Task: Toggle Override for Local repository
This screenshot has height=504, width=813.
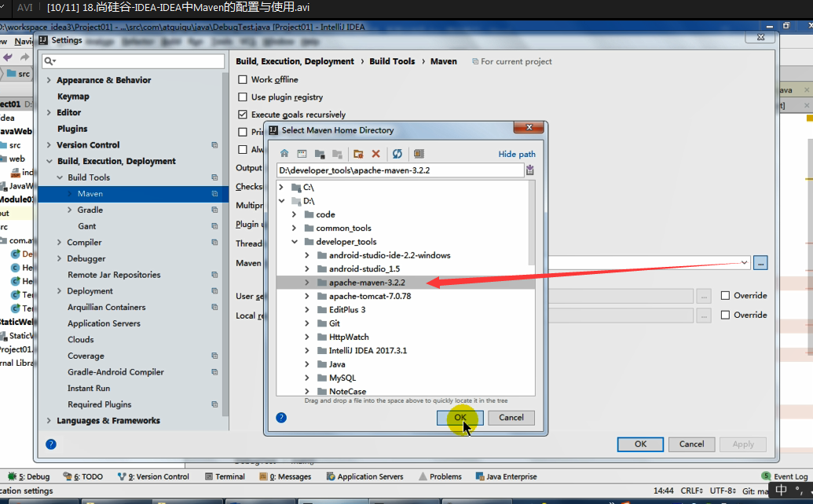Action: [725, 315]
